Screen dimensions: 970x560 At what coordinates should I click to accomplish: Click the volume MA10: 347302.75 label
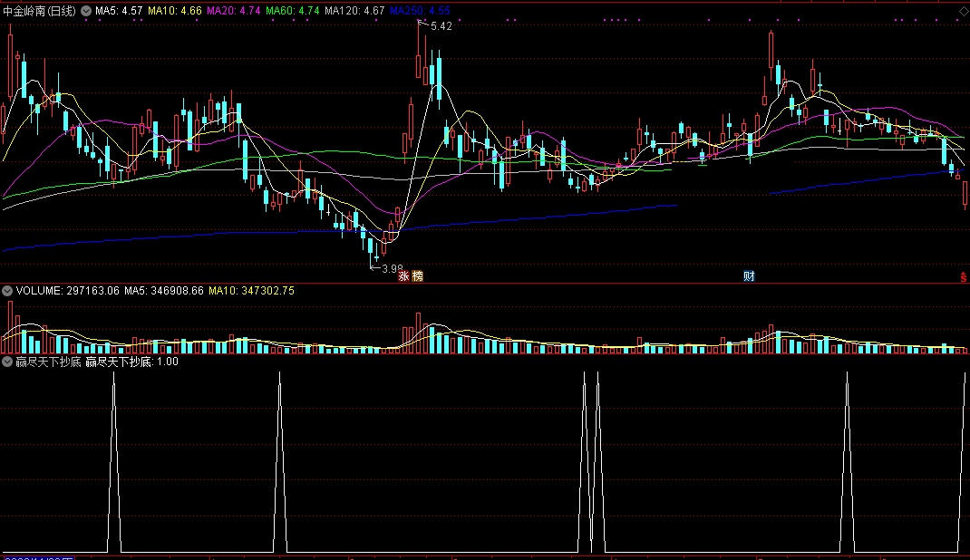pyautogui.click(x=251, y=291)
